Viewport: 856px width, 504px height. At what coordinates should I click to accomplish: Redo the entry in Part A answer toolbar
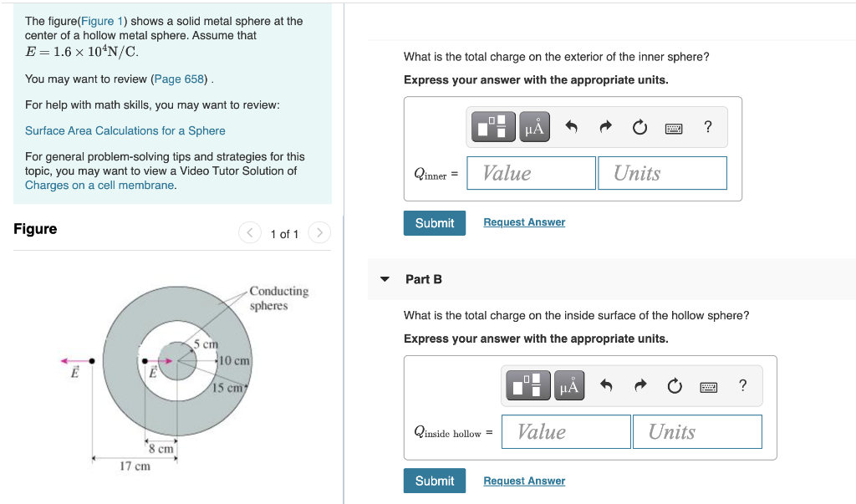pyautogui.click(x=604, y=127)
